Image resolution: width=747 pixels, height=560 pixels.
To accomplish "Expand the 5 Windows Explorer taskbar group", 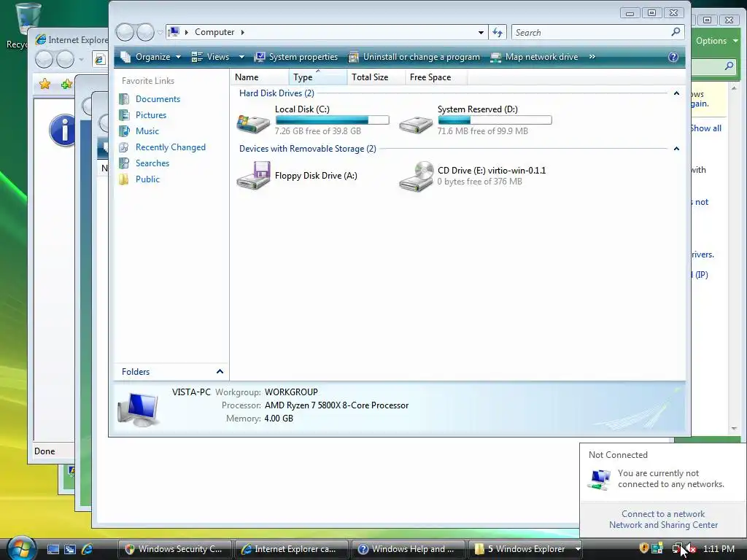I will tap(578, 549).
